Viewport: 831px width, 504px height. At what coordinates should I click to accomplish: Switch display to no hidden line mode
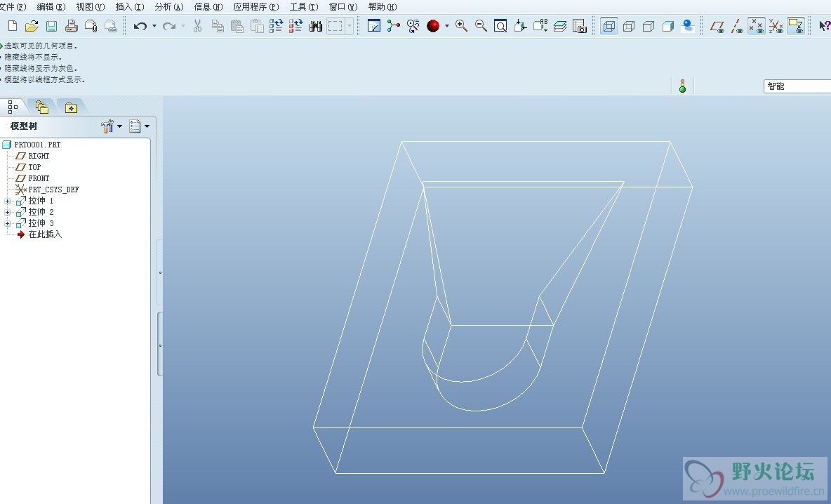coord(648,25)
